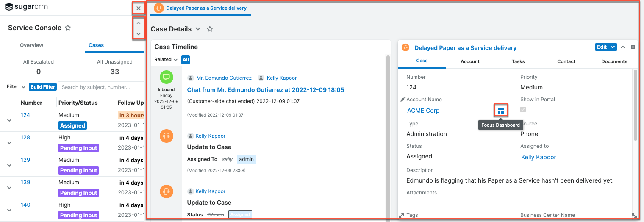Open case number 139 link
The height and width of the screenshot is (222, 644).
coord(25,182)
